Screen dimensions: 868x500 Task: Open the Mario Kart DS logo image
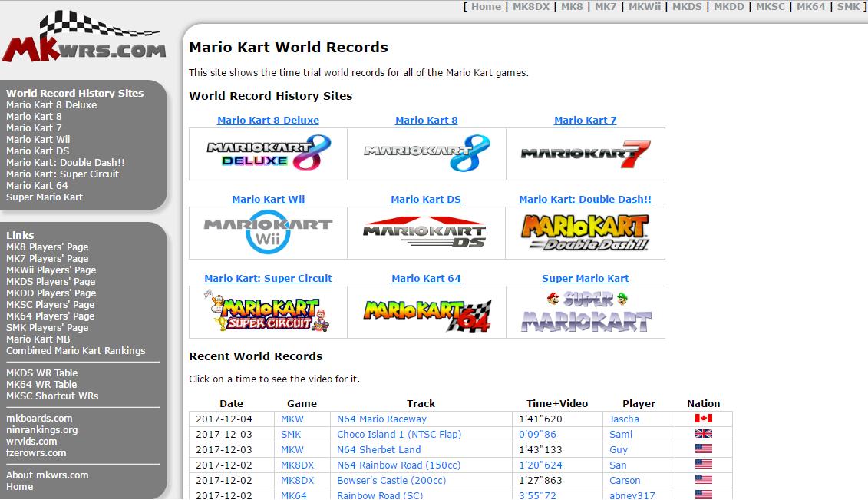click(x=425, y=232)
